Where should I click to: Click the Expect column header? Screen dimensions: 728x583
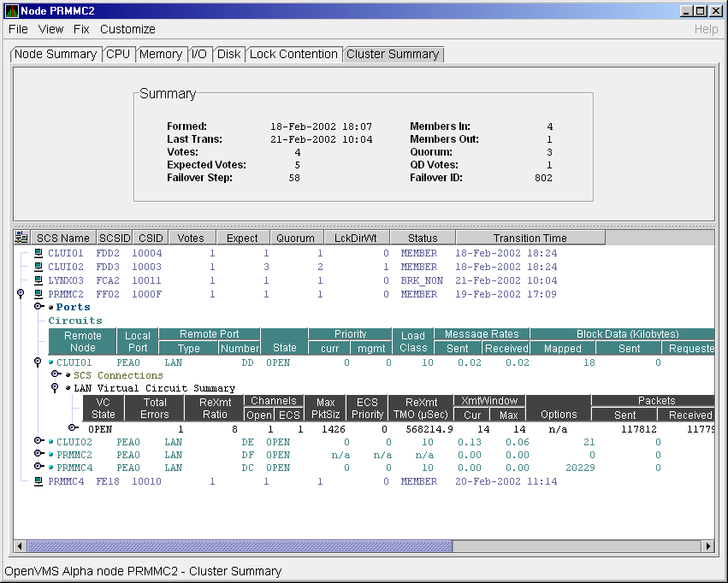(242, 238)
